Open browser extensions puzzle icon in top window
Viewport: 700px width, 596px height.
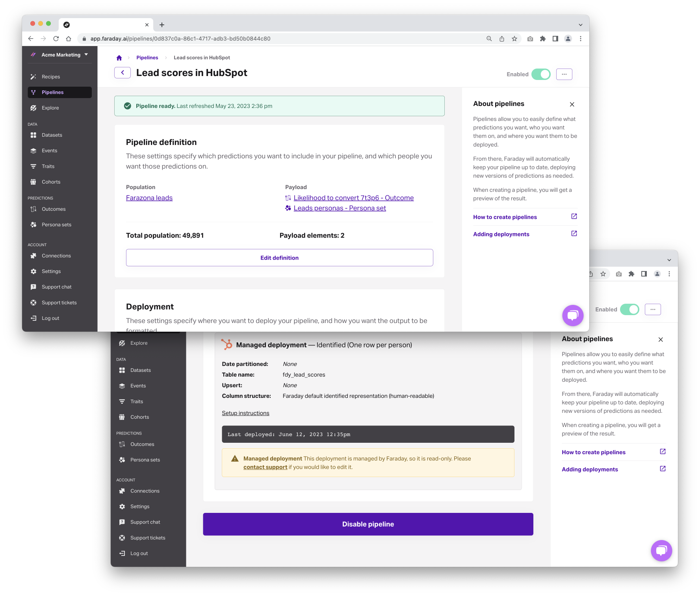[543, 39]
